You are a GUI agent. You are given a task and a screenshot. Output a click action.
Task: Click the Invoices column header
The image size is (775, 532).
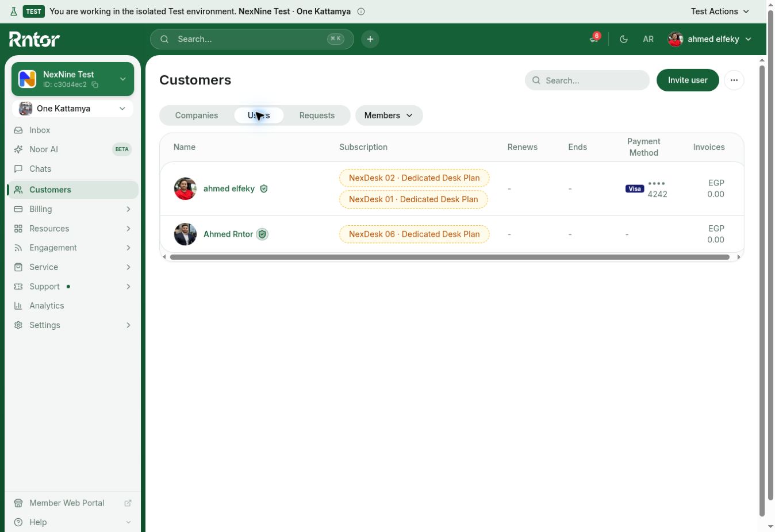point(709,147)
